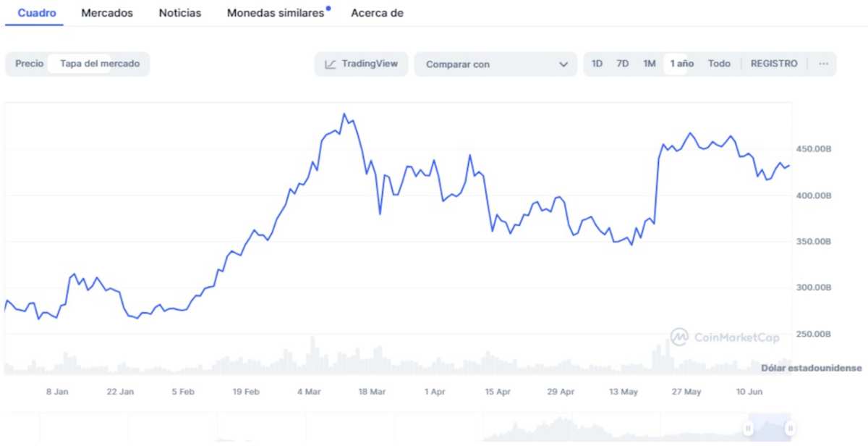Select the 1D time range
The width and height of the screenshot is (868, 446).
(x=597, y=64)
